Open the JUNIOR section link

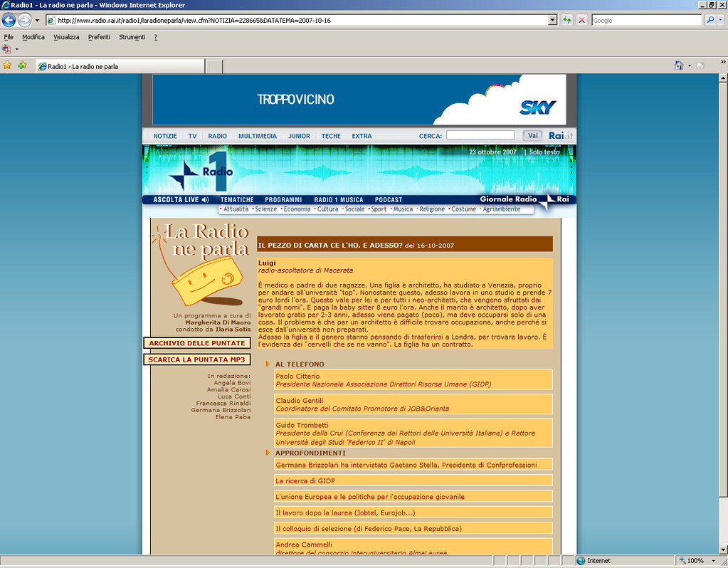299,136
